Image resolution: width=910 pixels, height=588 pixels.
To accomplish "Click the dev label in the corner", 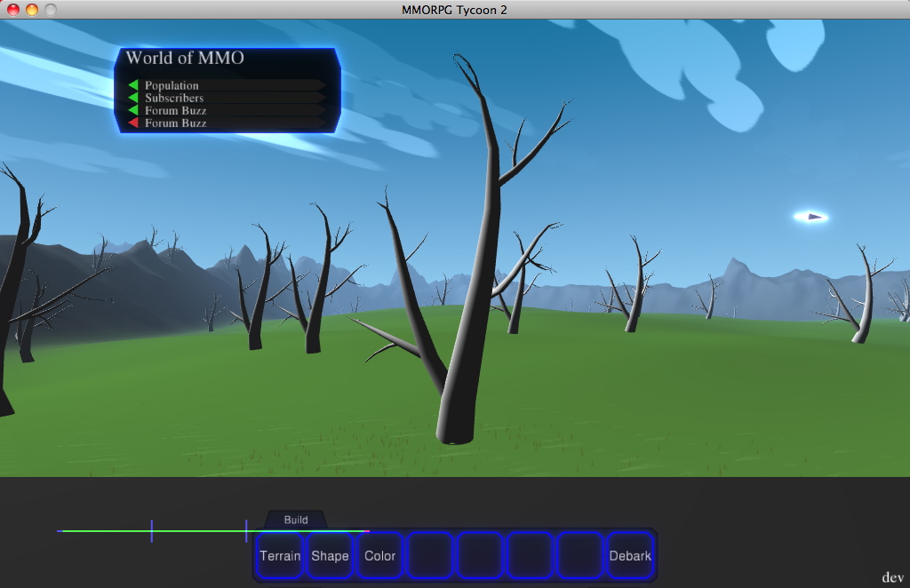I will pyautogui.click(x=892, y=577).
